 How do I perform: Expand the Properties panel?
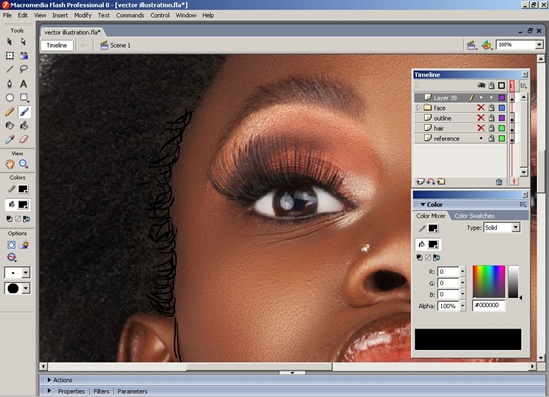[49, 391]
